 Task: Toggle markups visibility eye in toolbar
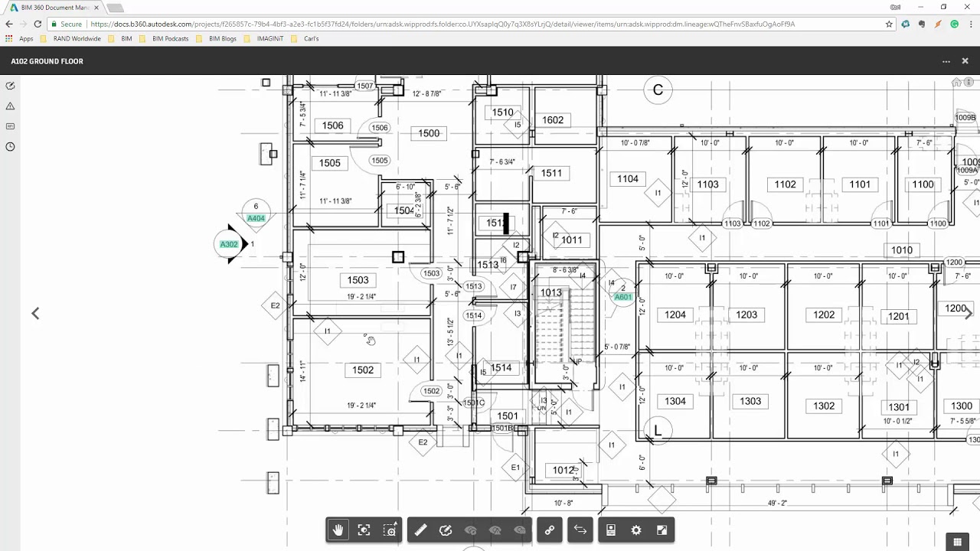471,530
